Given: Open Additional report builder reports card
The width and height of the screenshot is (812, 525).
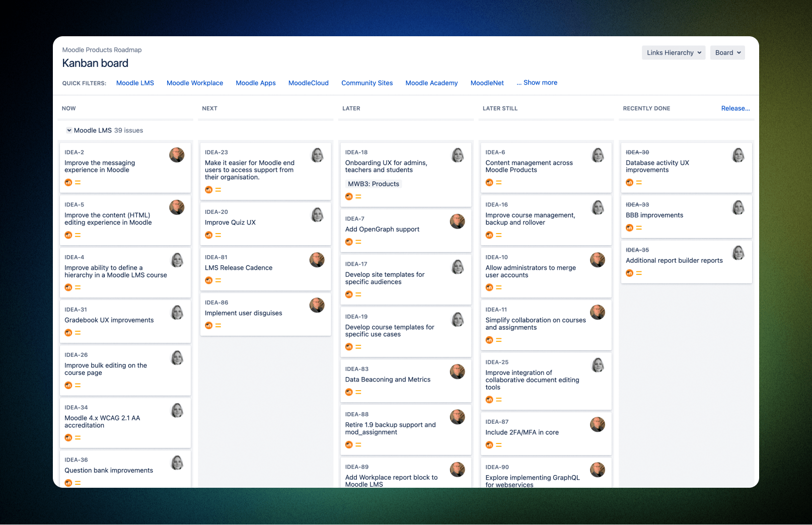Looking at the screenshot, I should point(687,262).
